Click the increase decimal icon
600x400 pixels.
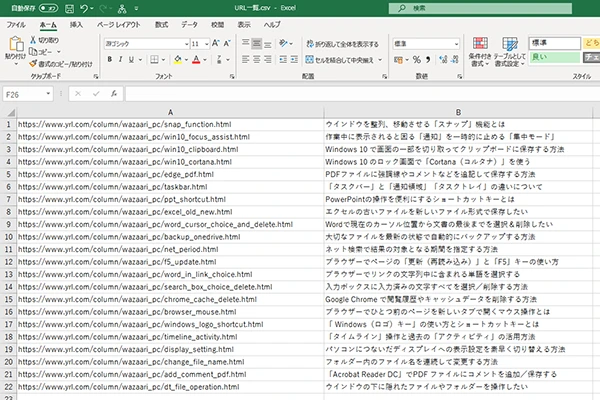(443, 60)
